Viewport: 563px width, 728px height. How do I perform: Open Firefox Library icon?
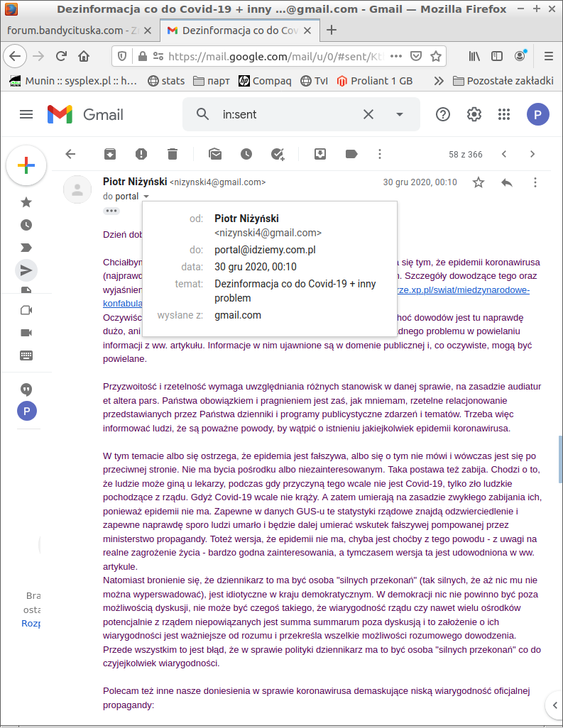click(x=474, y=56)
